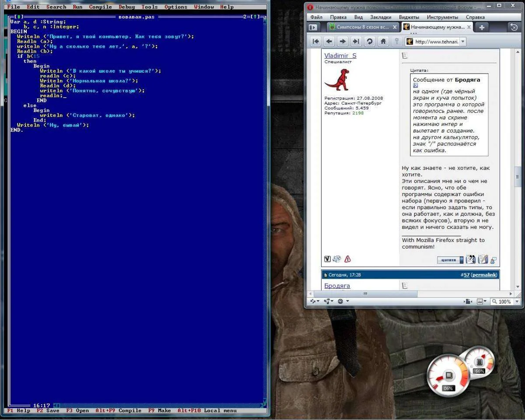
Task: Open Opera Справка menu
Action: [x=475, y=17]
